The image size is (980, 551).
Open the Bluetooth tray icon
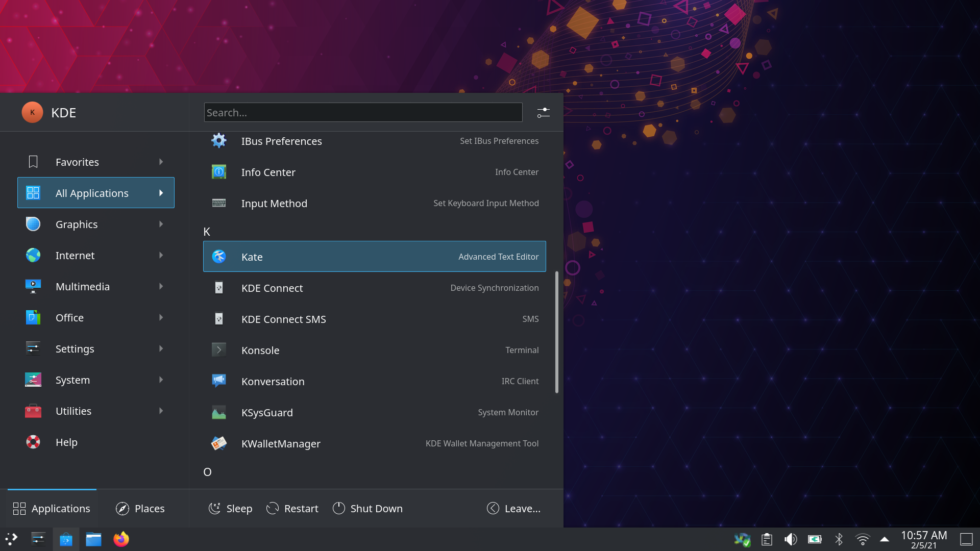tap(839, 539)
